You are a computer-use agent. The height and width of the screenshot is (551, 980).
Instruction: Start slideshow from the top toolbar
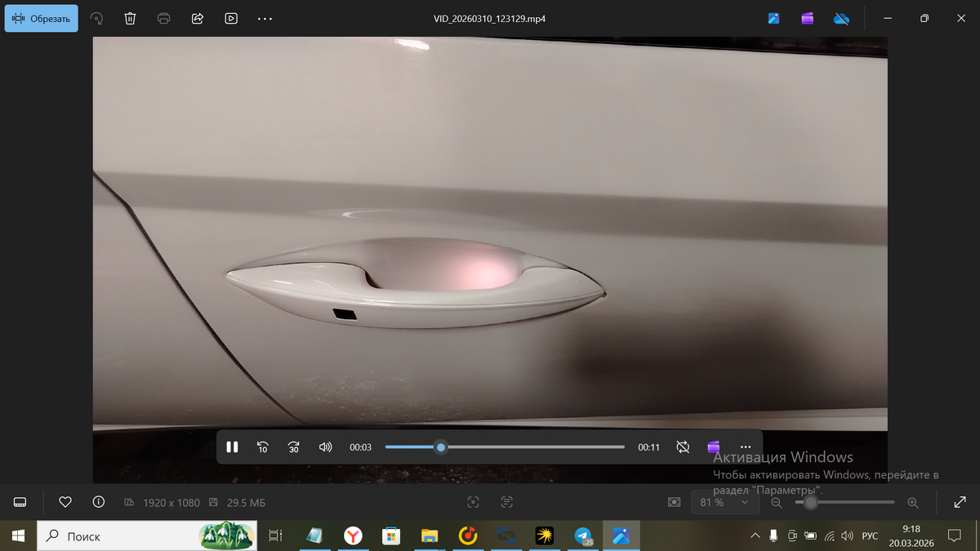click(x=231, y=18)
